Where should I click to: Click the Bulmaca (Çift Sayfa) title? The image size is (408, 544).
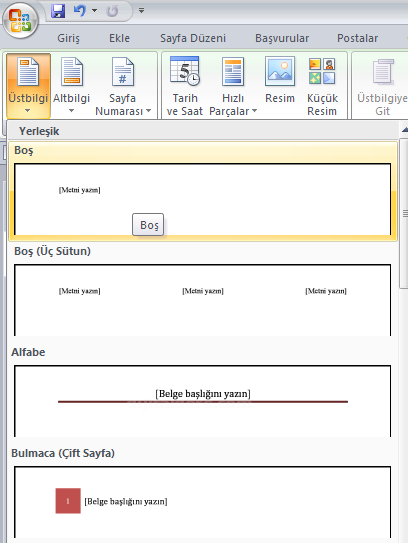pos(63,453)
